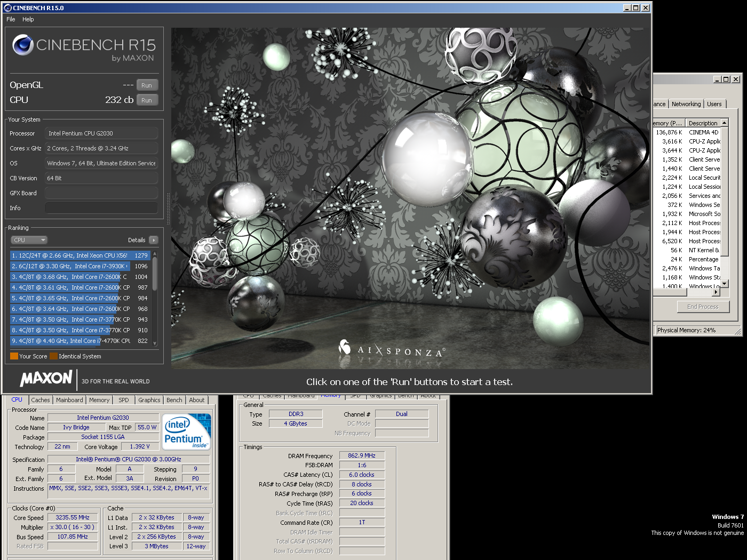Sort by Memory column in Task Manager
747x560 pixels.
[x=669, y=123]
